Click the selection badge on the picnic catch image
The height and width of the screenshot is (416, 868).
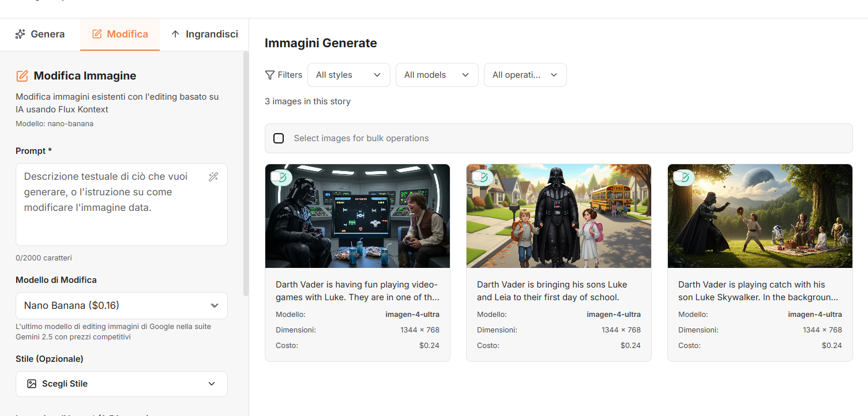[x=684, y=177]
